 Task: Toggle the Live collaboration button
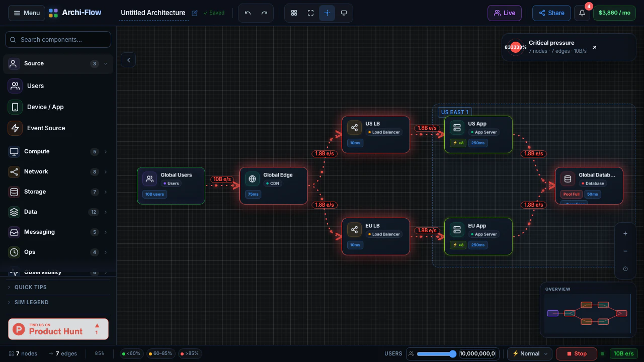pyautogui.click(x=505, y=13)
